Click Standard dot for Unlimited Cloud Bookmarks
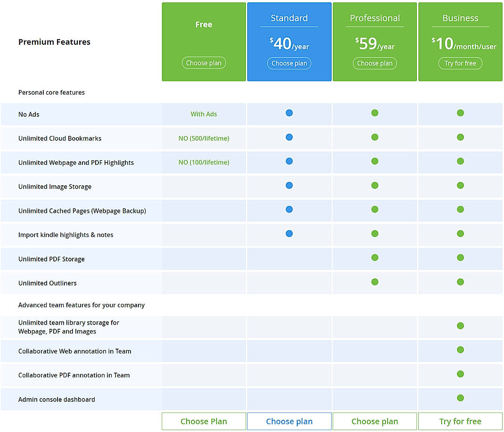504x432 pixels. click(289, 137)
